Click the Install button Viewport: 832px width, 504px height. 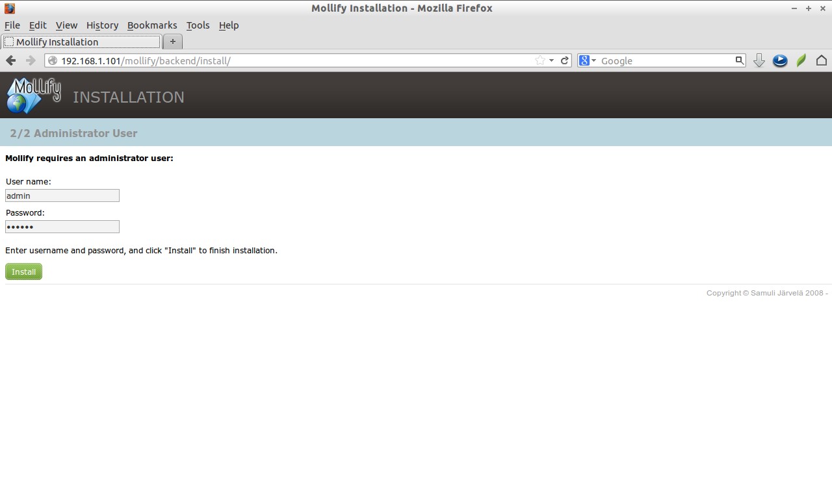point(23,271)
